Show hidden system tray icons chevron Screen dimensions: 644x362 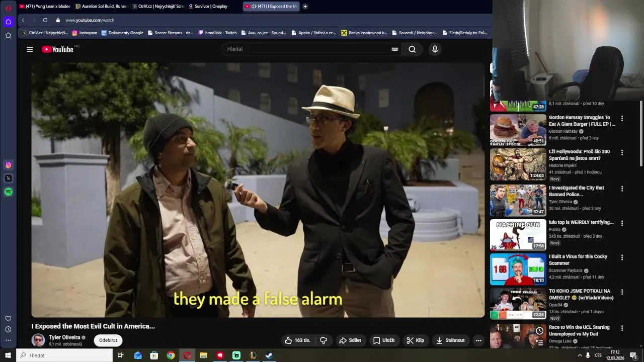pyautogui.click(x=580, y=355)
